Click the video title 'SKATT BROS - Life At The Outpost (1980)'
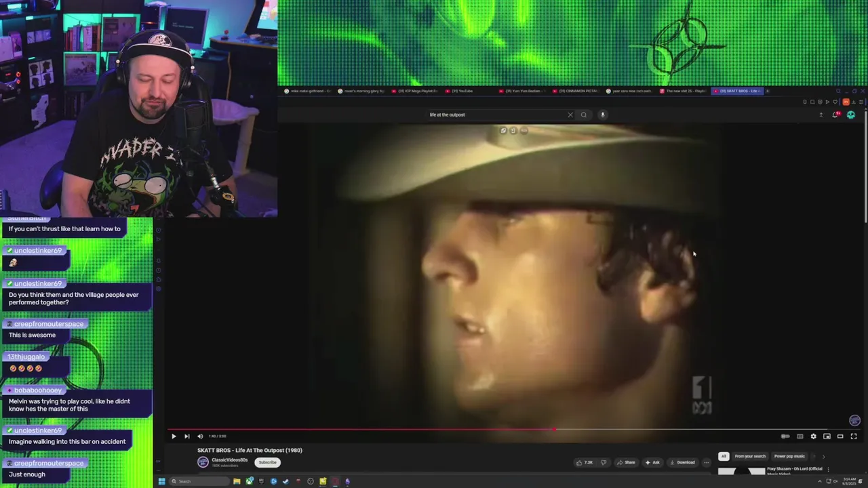The image size is (868, 488). click(x=250, y=450)
